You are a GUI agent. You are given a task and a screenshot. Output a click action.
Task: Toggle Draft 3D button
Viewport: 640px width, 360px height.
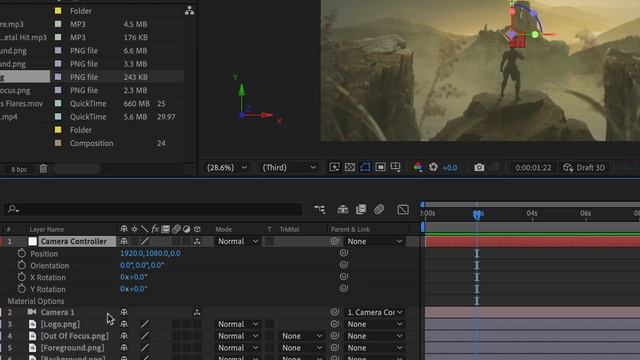(x=584, y=167)
